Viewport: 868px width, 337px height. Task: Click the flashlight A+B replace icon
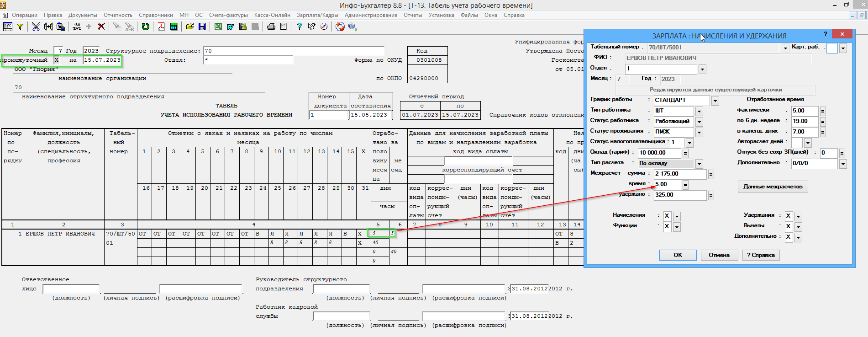[130, 27]
